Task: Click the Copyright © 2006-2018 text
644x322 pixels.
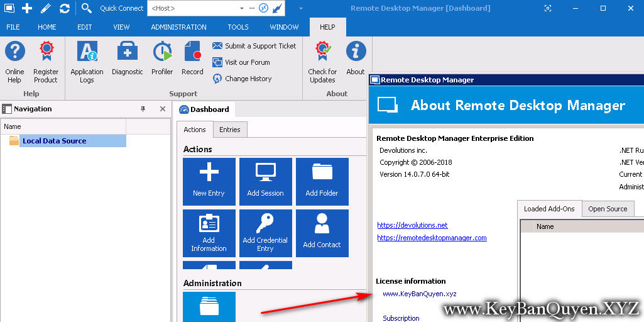Action: point(416,162)
